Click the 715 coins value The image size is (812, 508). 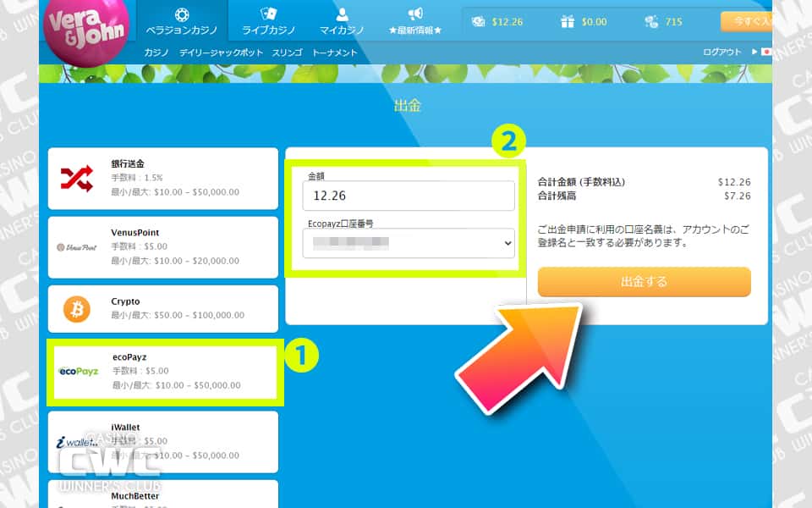point(673,22)
